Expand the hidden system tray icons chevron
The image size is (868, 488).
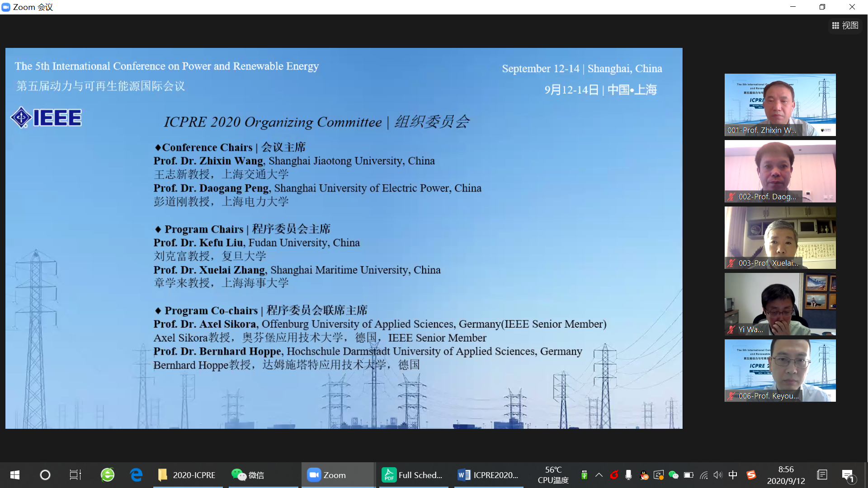point(599,475)
